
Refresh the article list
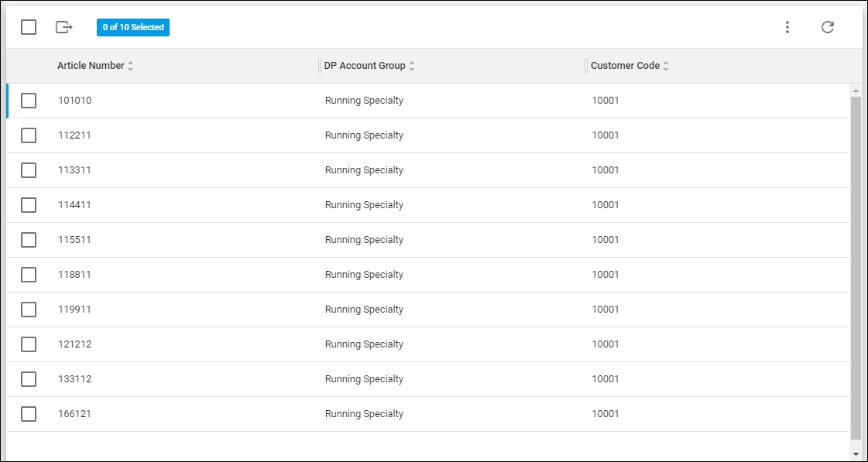pos(828,26)
